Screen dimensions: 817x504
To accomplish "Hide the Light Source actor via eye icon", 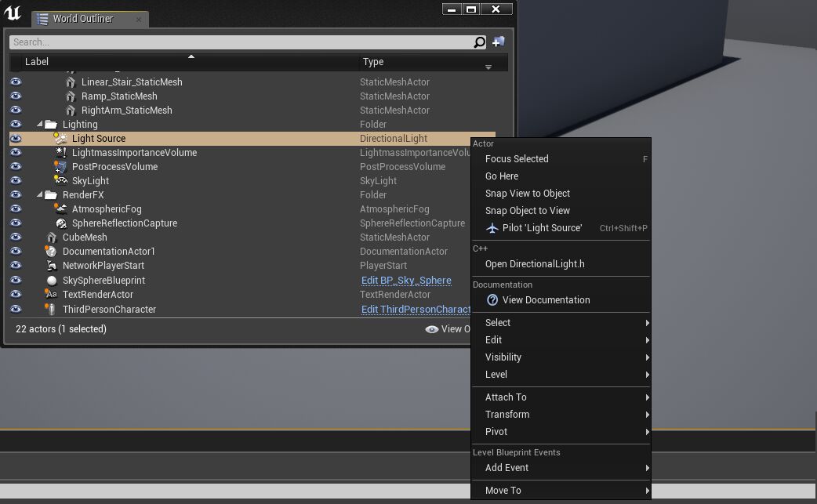I will pyautogui.click(x=16, y=139).
